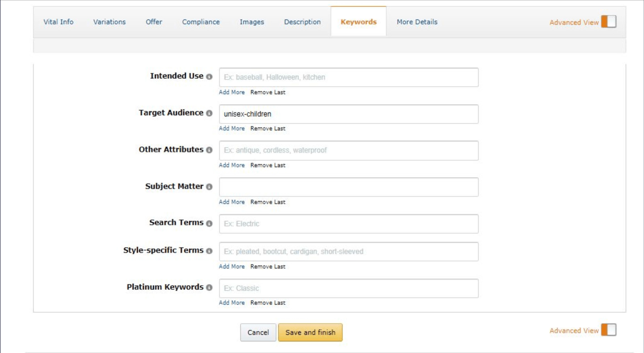This screenshot has height=353, width=644.
Task: Click the empty Subject Matter field
Action: (349, 187)
